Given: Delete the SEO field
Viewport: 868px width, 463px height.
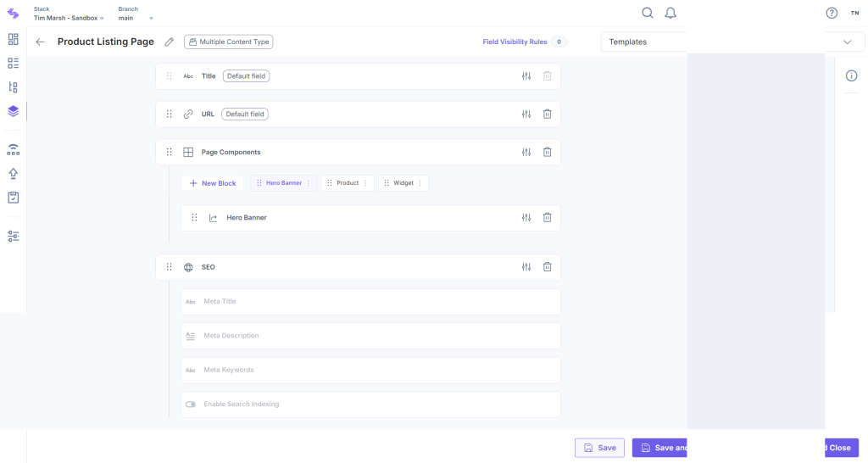Looking at the screenshot, I should pyautogui.click(x=547, y=267).
